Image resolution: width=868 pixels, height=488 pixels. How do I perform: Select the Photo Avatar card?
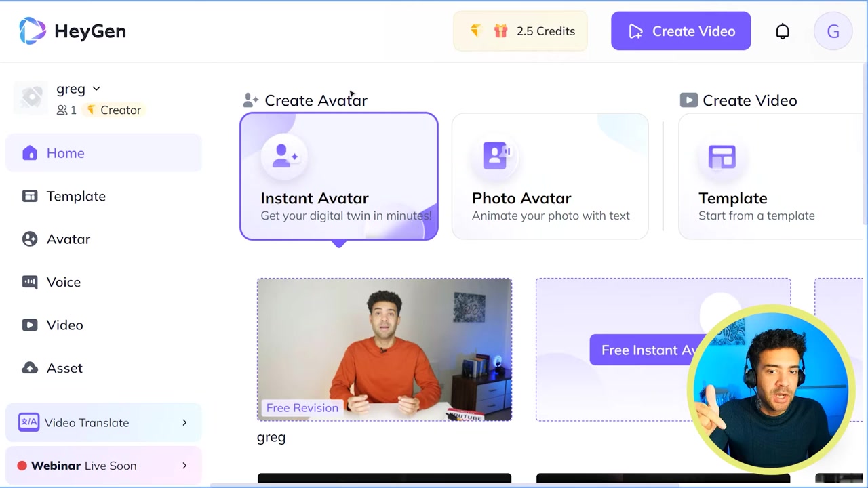550,176
